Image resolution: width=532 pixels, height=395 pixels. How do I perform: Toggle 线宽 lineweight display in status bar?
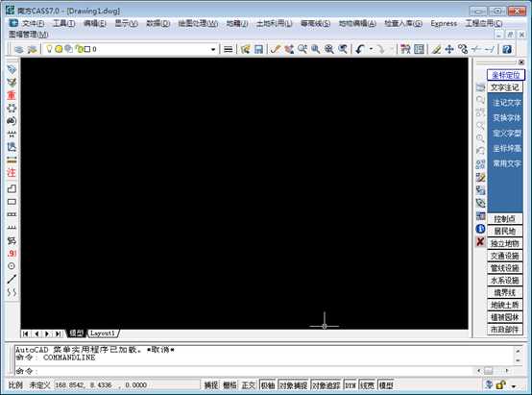point(368,385)
